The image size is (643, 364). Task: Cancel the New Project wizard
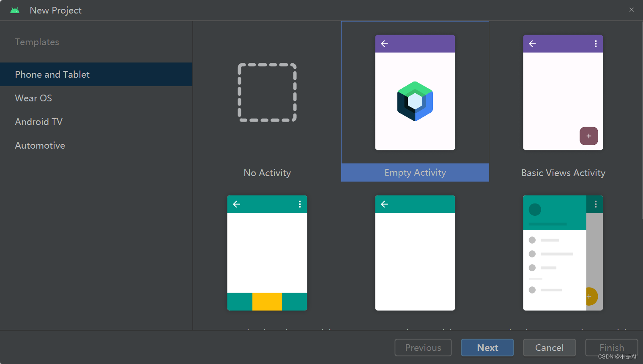pyautogui.click(x=550, y=348)
